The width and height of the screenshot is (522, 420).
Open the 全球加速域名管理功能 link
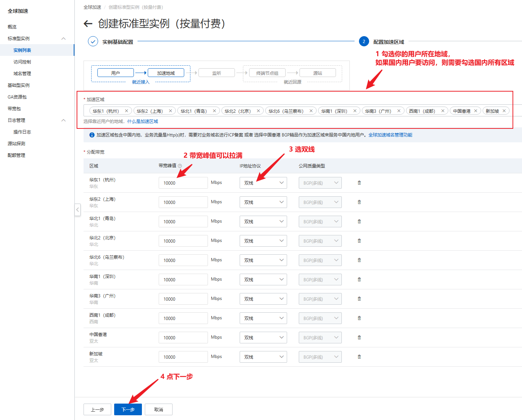pyautogui.click(x=390, y=135)
